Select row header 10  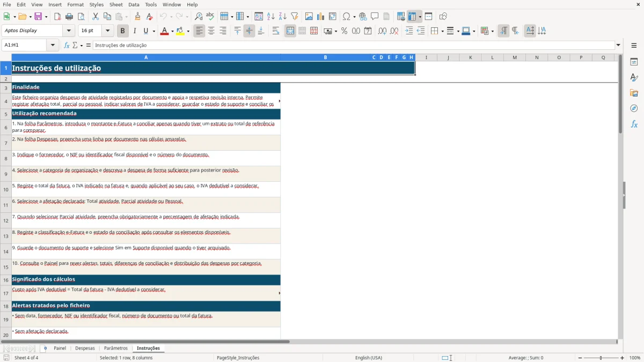coord(5,189)
